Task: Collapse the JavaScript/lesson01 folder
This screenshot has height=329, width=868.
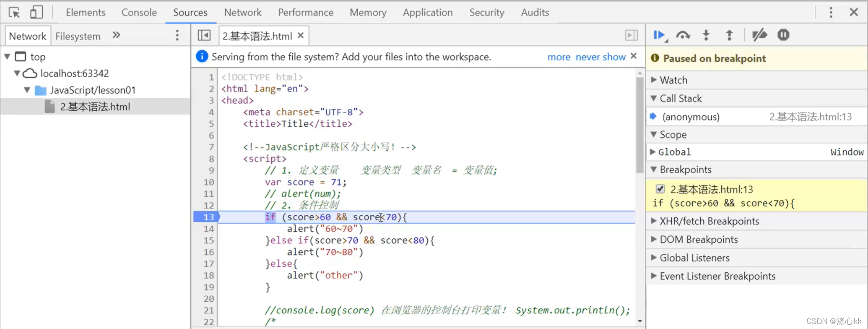Action: point(27,90)
